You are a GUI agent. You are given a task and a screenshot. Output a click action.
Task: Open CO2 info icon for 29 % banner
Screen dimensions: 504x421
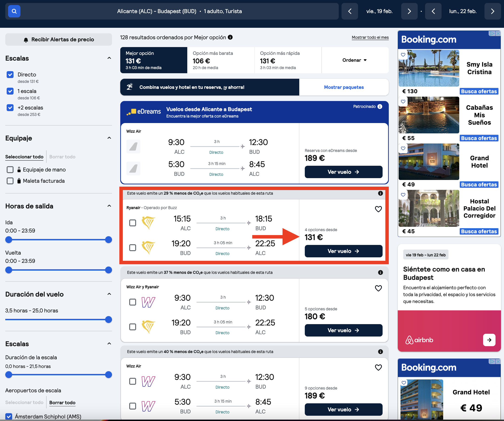tap(380, 193)
